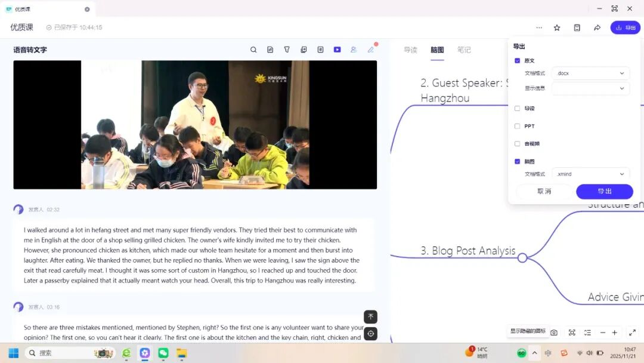Click 取消 to cancel export

pyautogui.click(x=544, y=192)
